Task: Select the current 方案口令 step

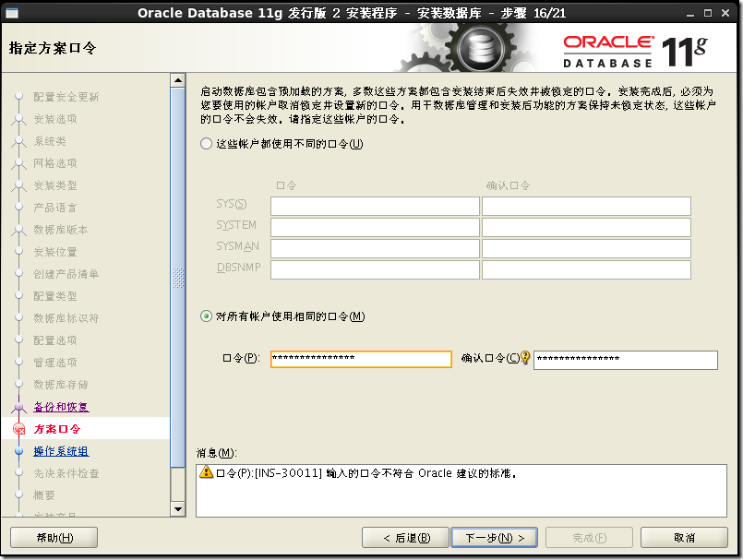Action: (x=57, y=429)
